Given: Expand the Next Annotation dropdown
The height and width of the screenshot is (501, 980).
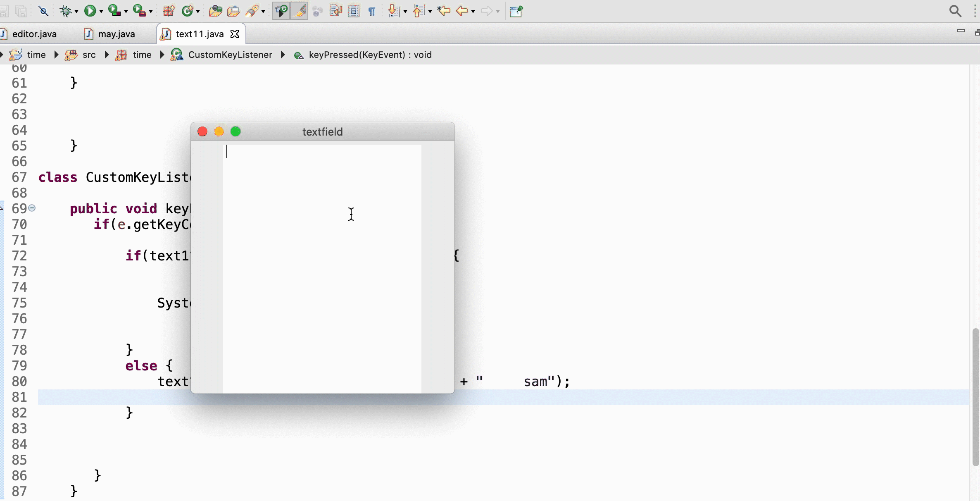Looking at the screenshot, I should [x=405, y=11].
